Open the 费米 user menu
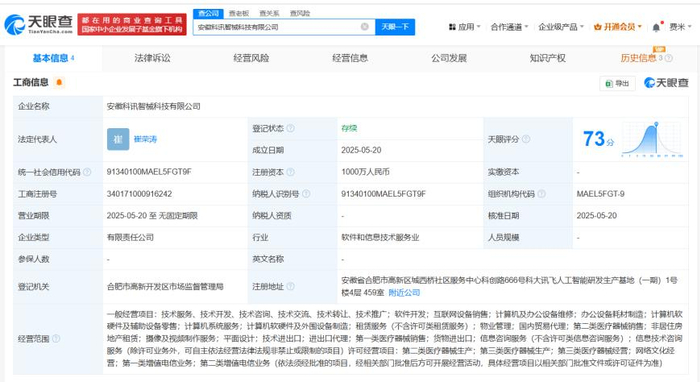The image size is (700, 382). click(x=680, y=27)
